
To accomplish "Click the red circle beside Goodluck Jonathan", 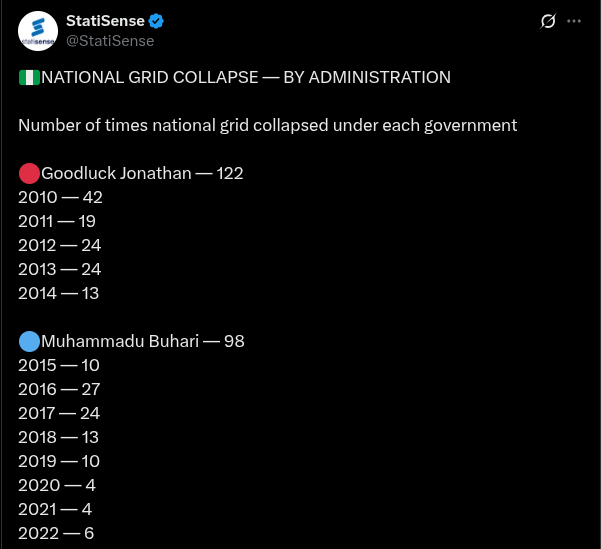I will 29,173.
